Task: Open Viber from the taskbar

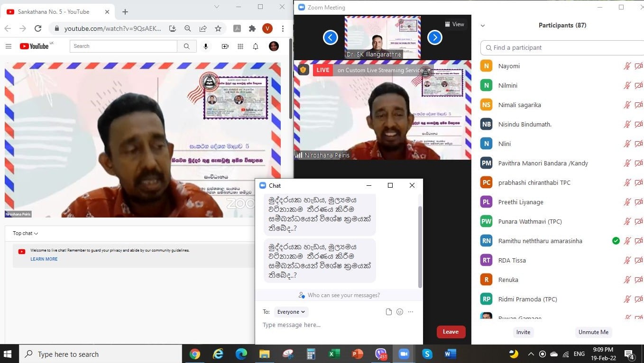Action: click(x=381, y=354)
